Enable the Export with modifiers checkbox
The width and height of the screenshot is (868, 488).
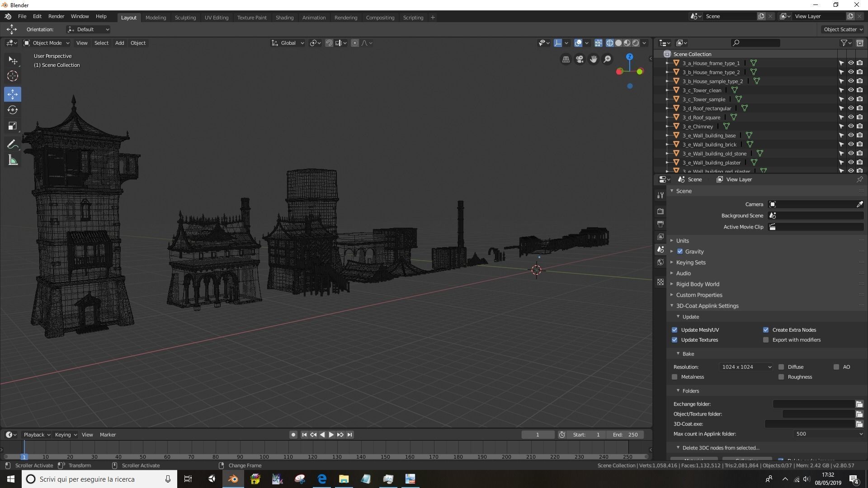pos(766,340)
